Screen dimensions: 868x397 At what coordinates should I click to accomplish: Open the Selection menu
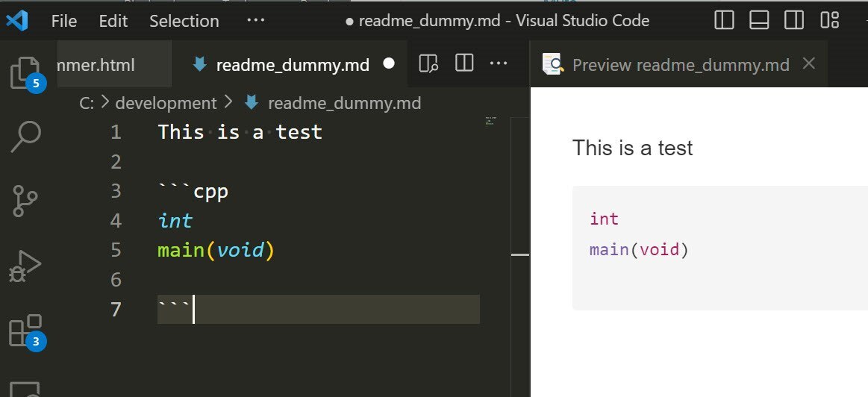184,21
